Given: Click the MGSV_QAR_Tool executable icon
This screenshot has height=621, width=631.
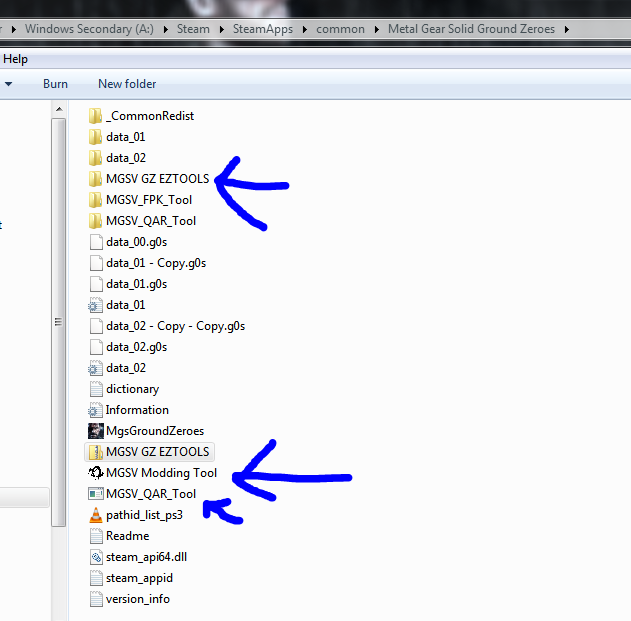Looking at the screenshot, I should coord(95,493).
